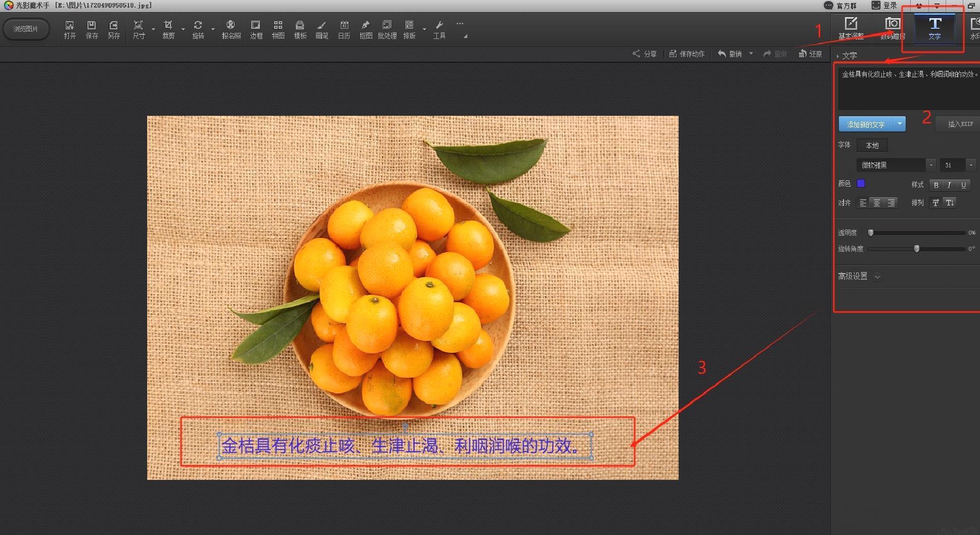Screen dimensions: 980x535
Task: Switch to the 文字 text tab
Action: 934,28
